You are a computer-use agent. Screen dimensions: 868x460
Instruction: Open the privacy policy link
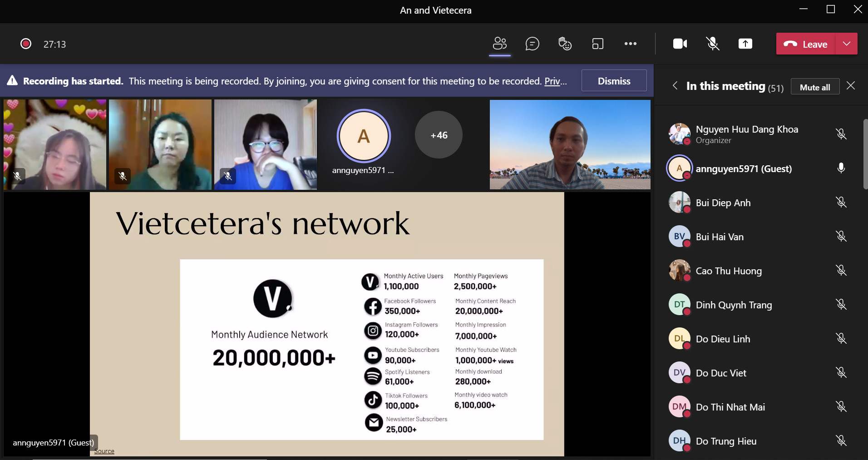click(555, 81)
